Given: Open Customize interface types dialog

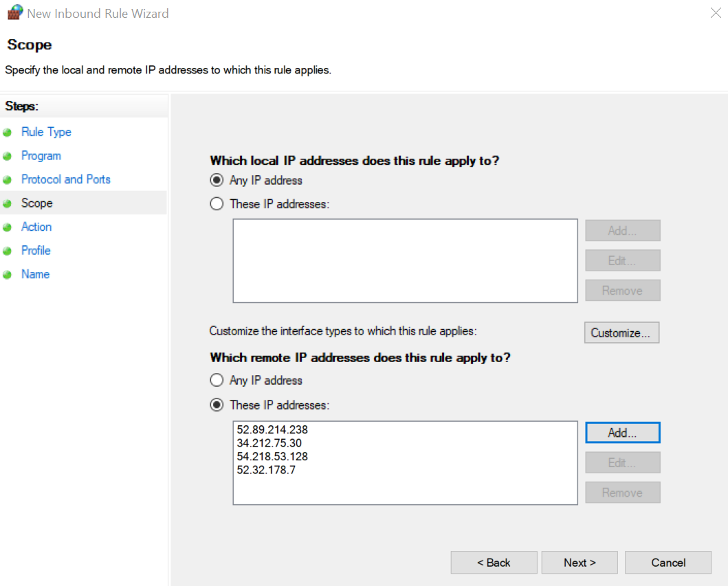Looking at the screenshot, I should point(621,333).
